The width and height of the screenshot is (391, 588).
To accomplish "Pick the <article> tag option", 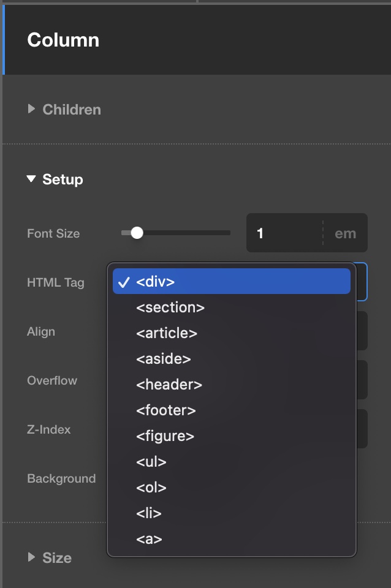I will click(x=231, y=333).
